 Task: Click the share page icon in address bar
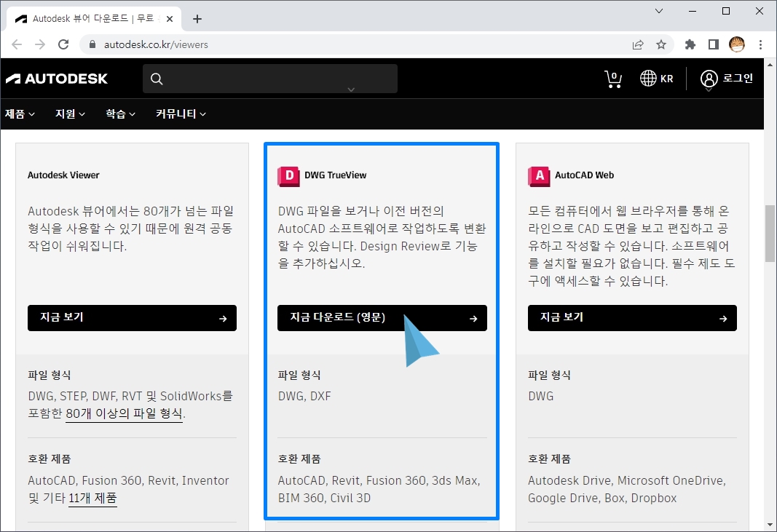click(x=638, y=44)
